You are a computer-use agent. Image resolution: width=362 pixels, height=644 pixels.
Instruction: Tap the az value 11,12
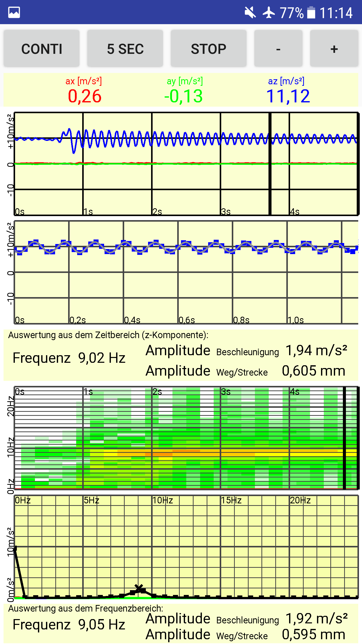pos(288,96)
